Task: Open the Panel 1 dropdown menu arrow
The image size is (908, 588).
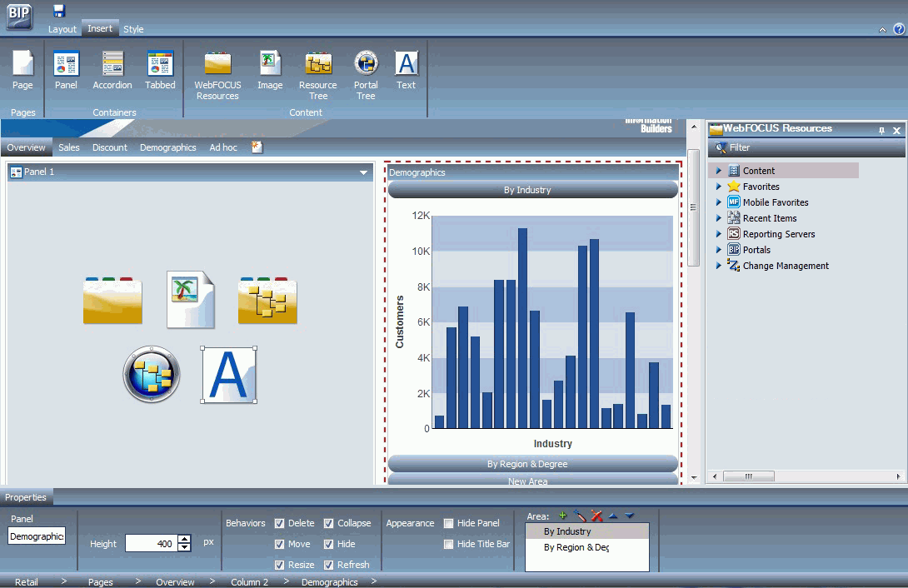Action: coord(363,172)
